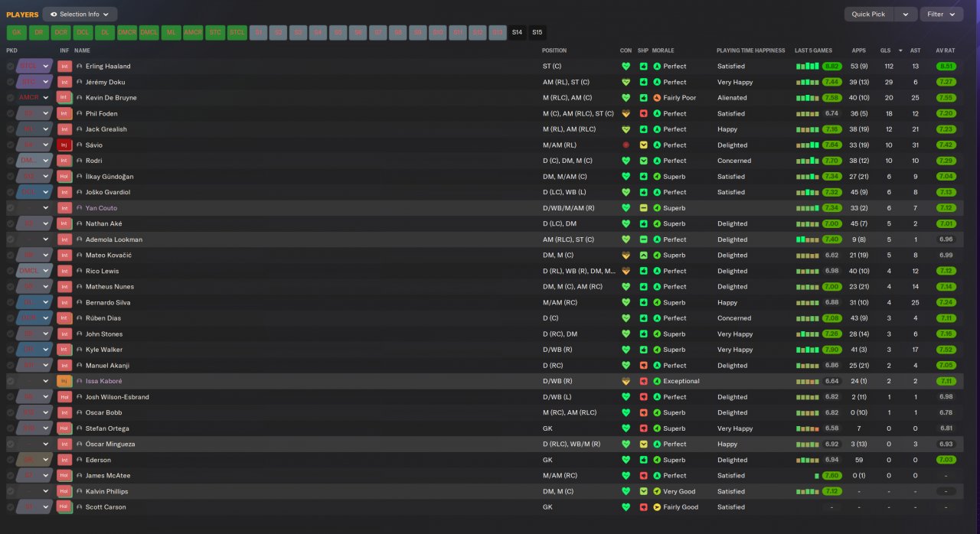This screenshot has width=980, height=534.
Task: Click Sávio's yellow sharpness icon
Action: [x=644, y=145]
